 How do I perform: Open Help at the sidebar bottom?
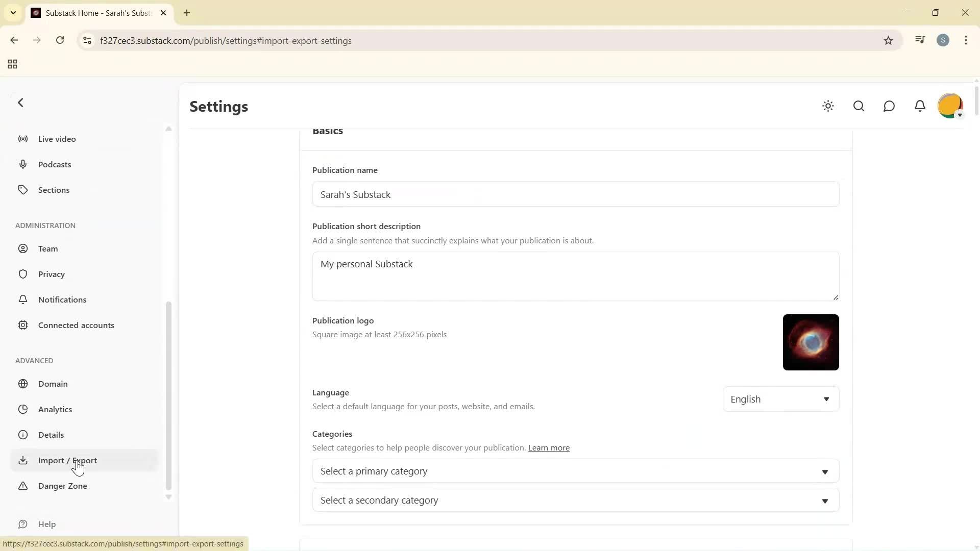(x=47, y=524)
